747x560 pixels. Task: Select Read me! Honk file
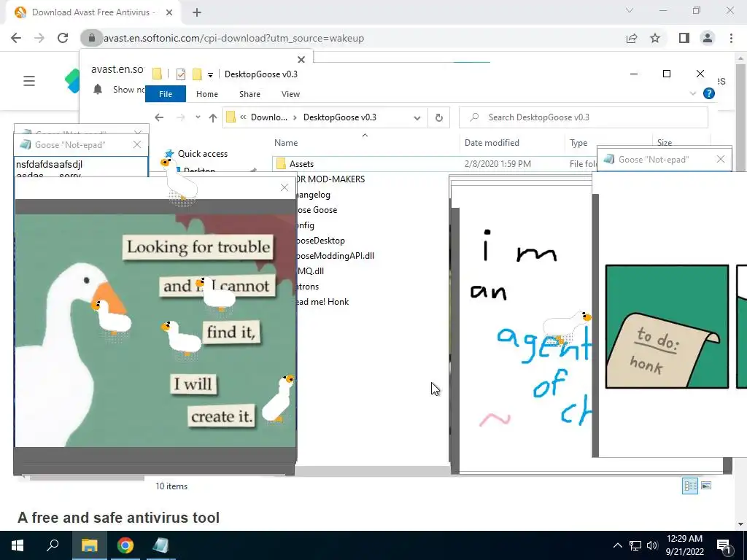(x=322, y=301)
